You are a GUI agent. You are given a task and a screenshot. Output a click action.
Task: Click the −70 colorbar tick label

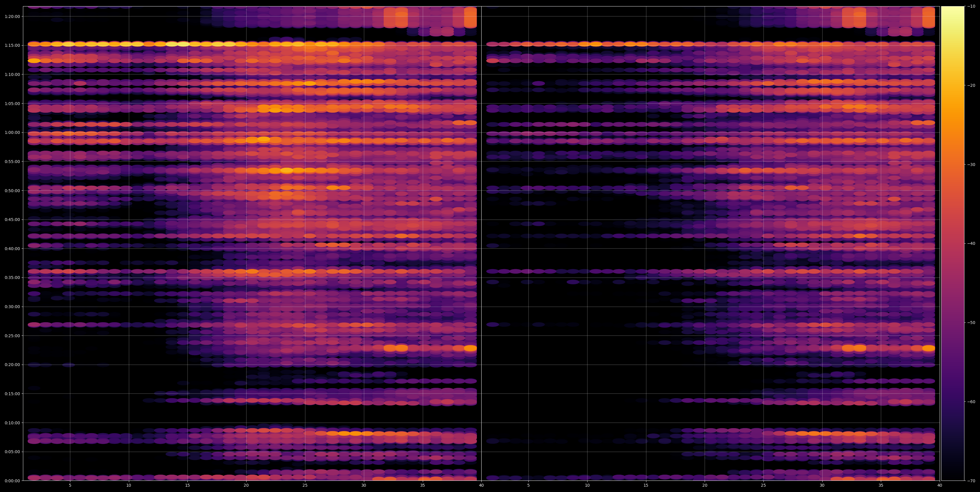tap(971, 481)
